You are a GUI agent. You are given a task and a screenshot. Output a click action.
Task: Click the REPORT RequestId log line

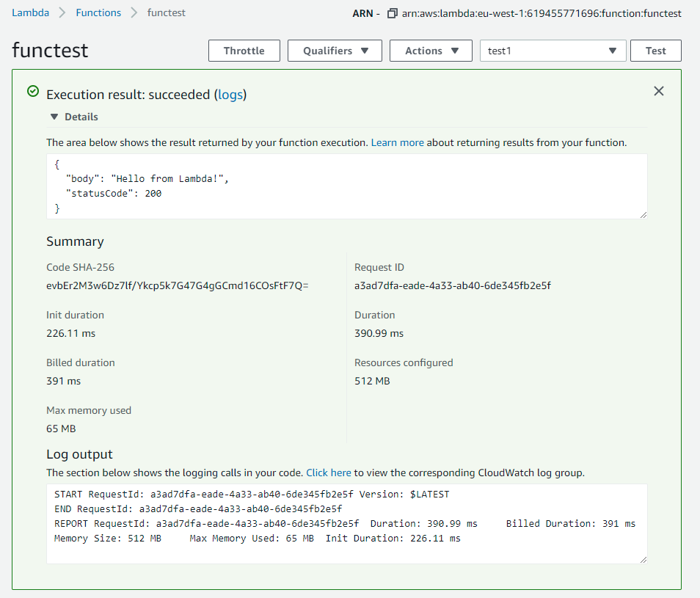coord(345,523)
